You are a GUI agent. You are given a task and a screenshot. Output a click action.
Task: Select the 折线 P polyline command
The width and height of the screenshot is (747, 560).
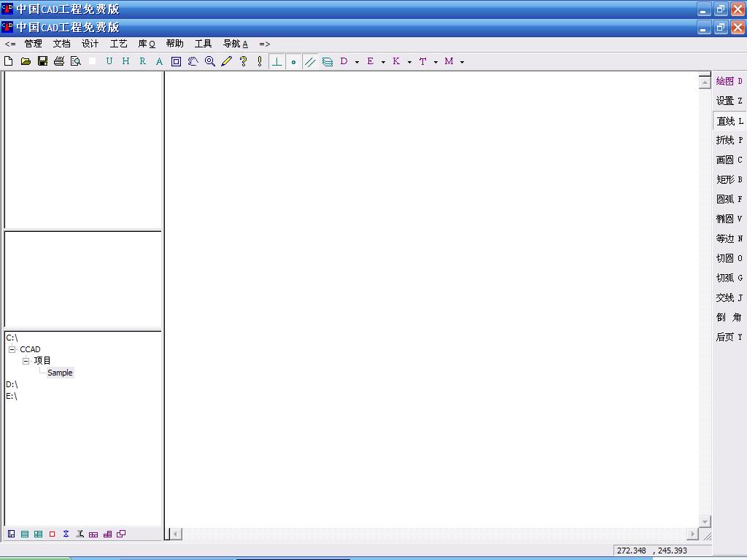[729, 140]
